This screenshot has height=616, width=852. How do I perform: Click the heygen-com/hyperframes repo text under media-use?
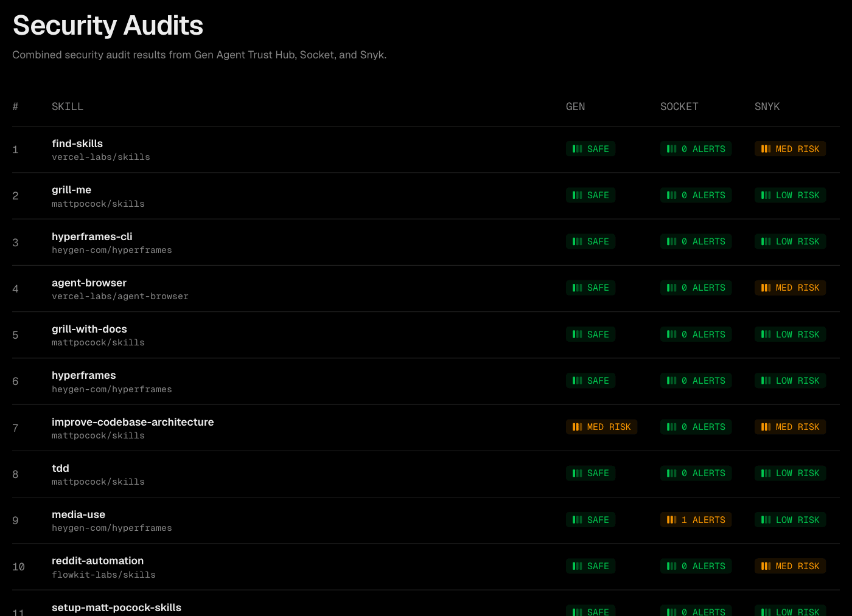(112, 528)
